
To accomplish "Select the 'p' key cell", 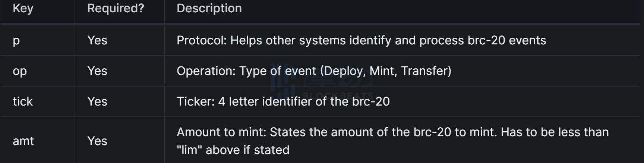I will coord(16,40).
